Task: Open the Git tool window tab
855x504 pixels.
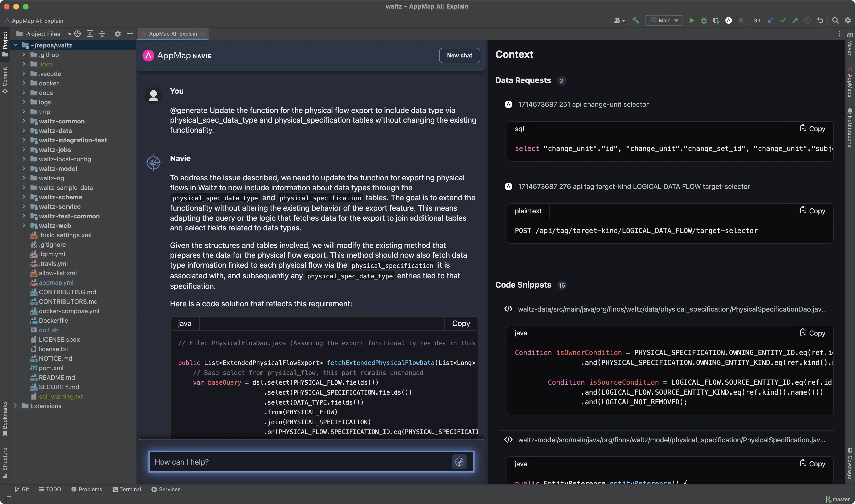Action: pos(22,489)
